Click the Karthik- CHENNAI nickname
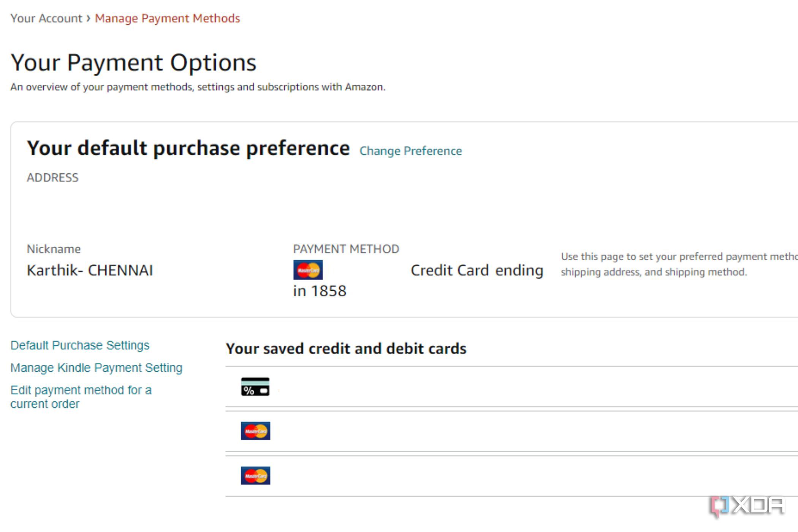 (90, 270)
